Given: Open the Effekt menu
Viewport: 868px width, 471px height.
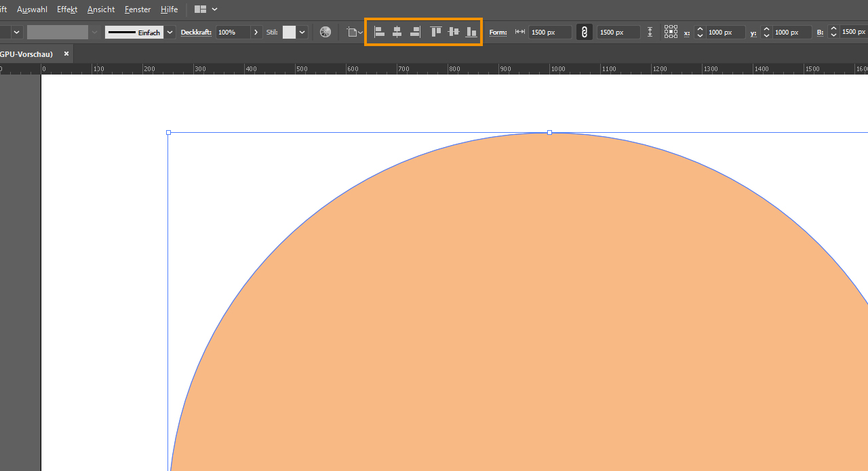Looking at the screenshot, I should point(67,9).
